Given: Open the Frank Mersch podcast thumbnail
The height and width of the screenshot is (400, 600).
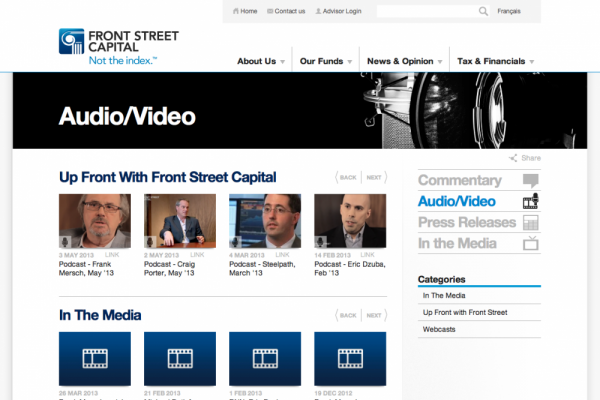Looking at the screenshot, I should click(x=95, y=221).
